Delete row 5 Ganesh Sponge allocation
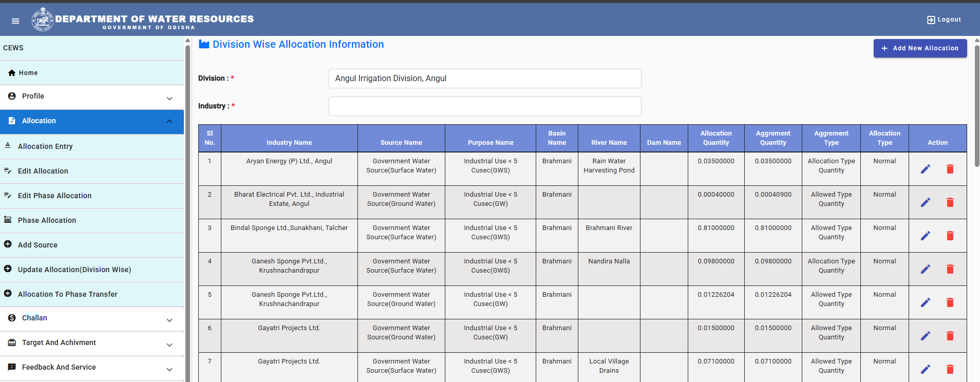 coord(950,302)
